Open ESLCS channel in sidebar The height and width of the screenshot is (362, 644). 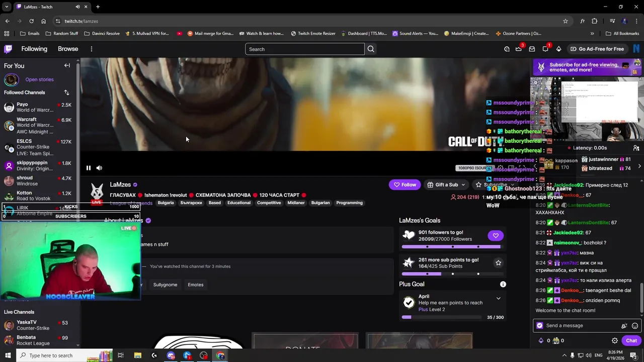tap(38, 147)
